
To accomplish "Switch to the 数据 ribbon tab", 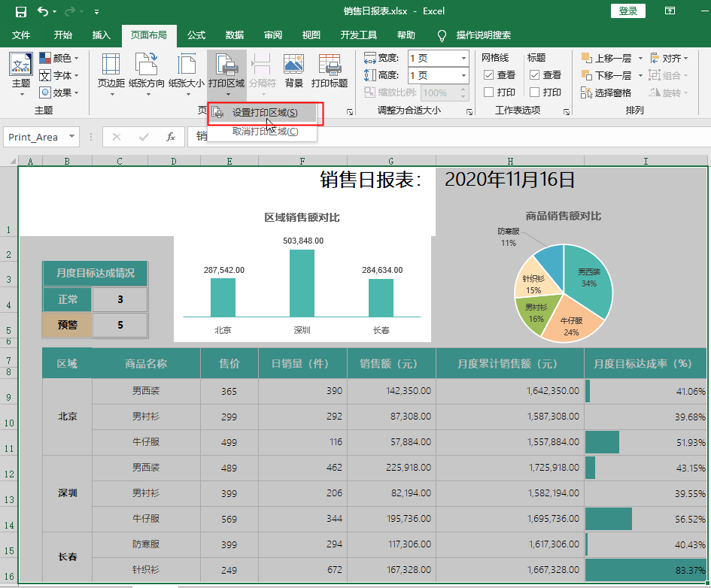I will pos(235,35).
